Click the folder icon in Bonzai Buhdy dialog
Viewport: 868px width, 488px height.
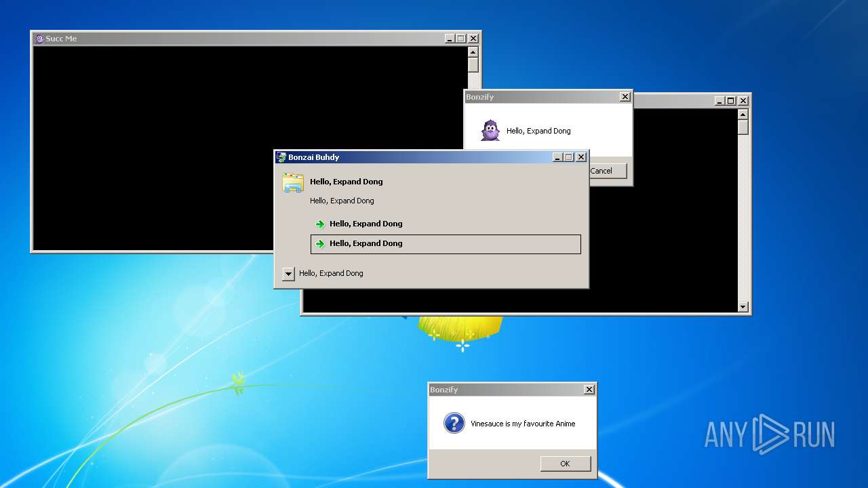click(x=293, y=183)
